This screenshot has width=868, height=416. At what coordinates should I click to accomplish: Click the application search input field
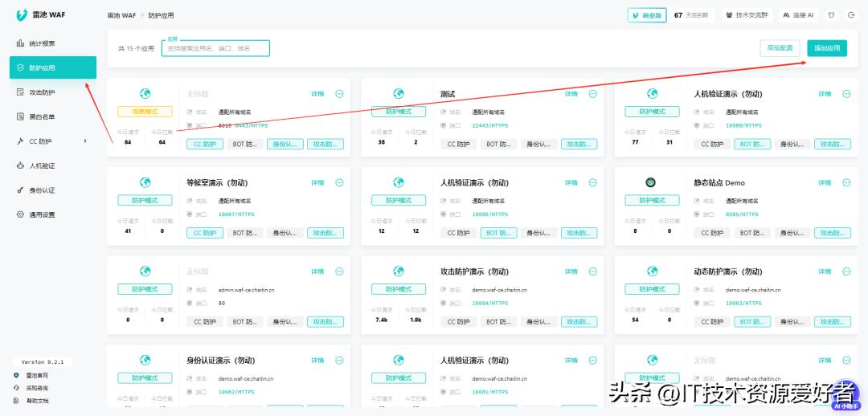215,48
